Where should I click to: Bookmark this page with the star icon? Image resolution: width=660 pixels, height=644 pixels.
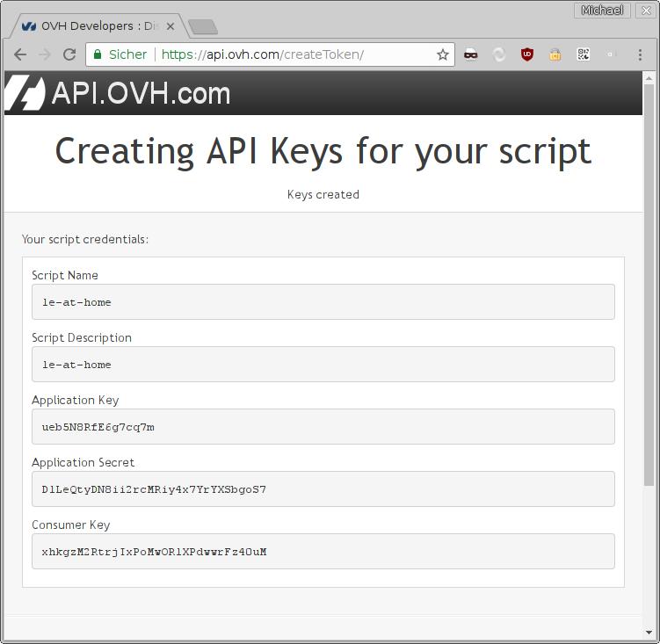click(x=443, y=54)
